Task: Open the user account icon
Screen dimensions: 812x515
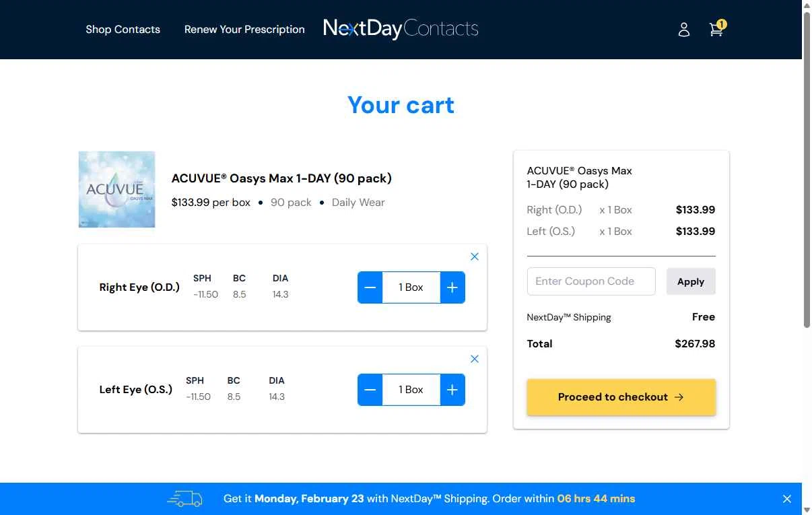Action: pos(684,30)
